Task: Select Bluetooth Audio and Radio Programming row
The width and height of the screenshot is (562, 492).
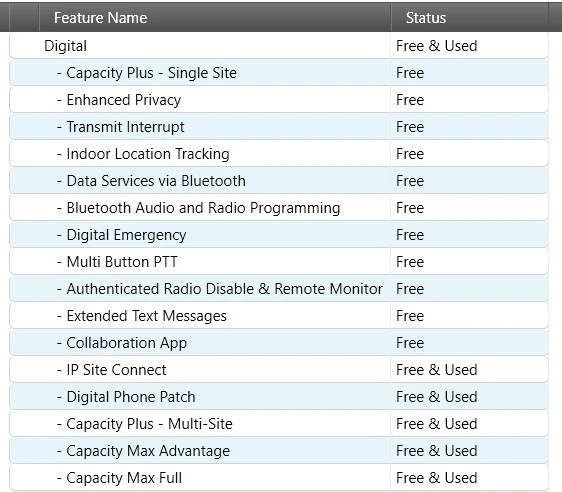Action: click(x=279, y=208)
